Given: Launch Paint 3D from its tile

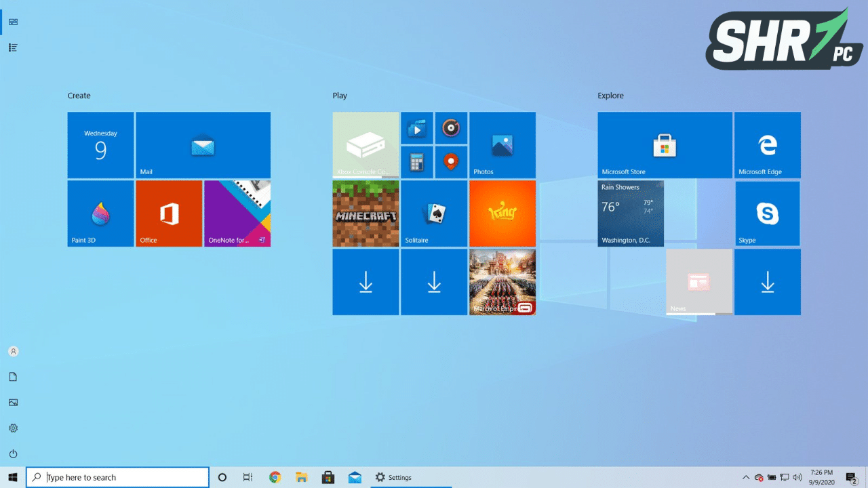Looking at the screenshot, I should [100, 213].
